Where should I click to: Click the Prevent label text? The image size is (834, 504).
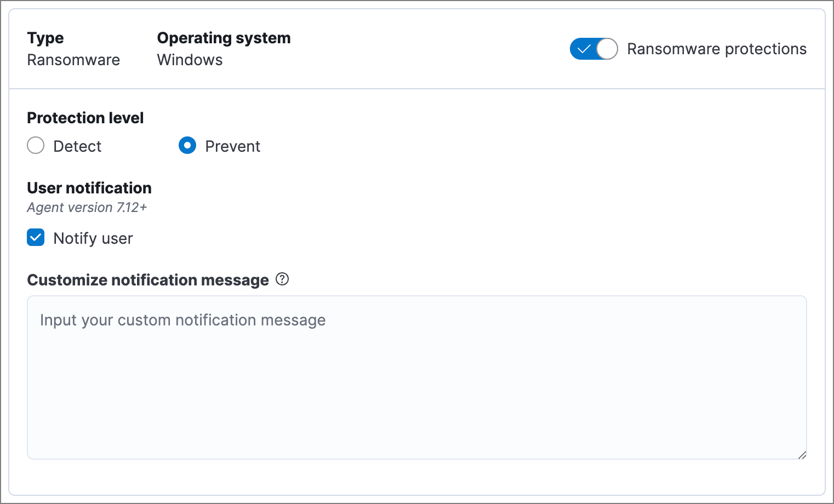pyautogui.click(x=232, y=146)
